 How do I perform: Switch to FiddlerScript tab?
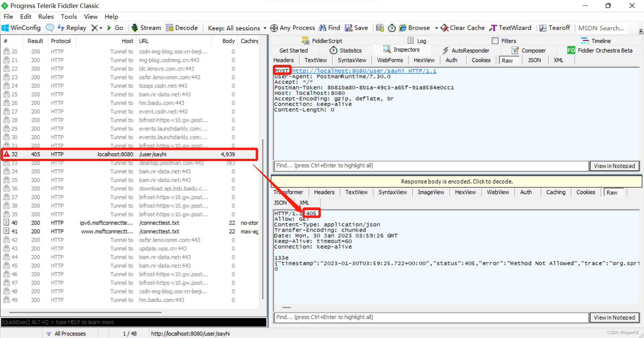click(322, 41)
